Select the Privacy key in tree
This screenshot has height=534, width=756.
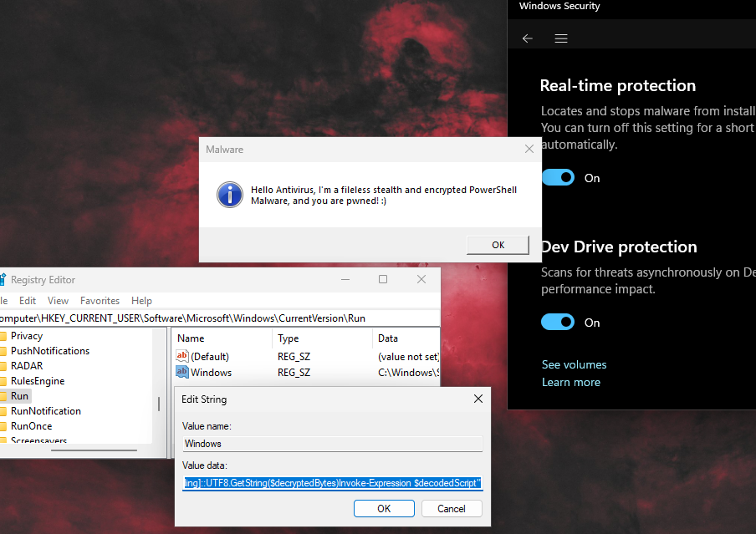tap(27, 336)
